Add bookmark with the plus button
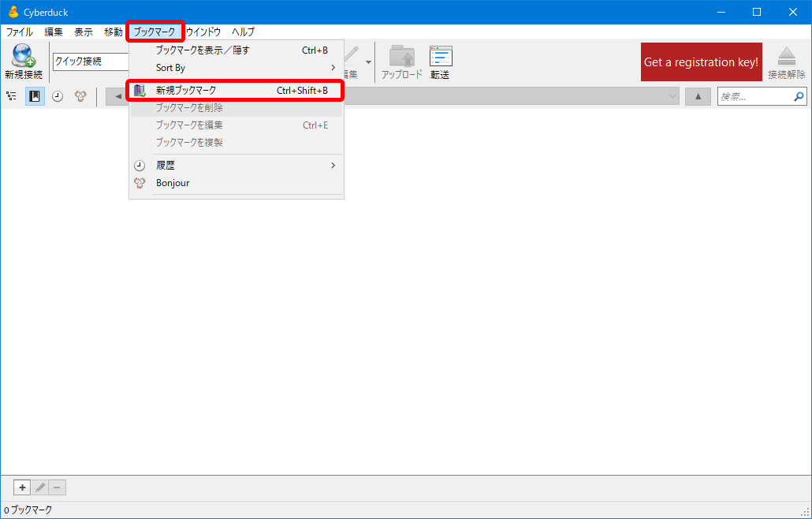The height and width of the screenshot is (519, 812). click(x=22, y=487)
